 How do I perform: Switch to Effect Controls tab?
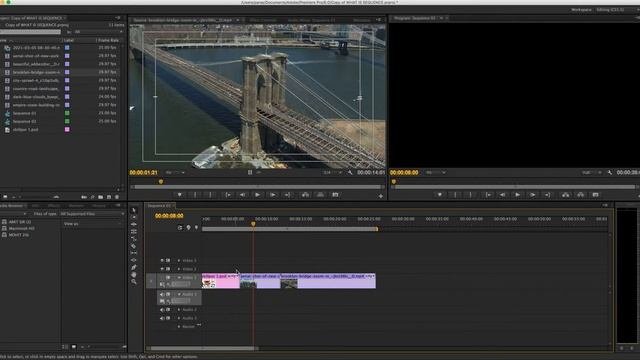point(263,20)
